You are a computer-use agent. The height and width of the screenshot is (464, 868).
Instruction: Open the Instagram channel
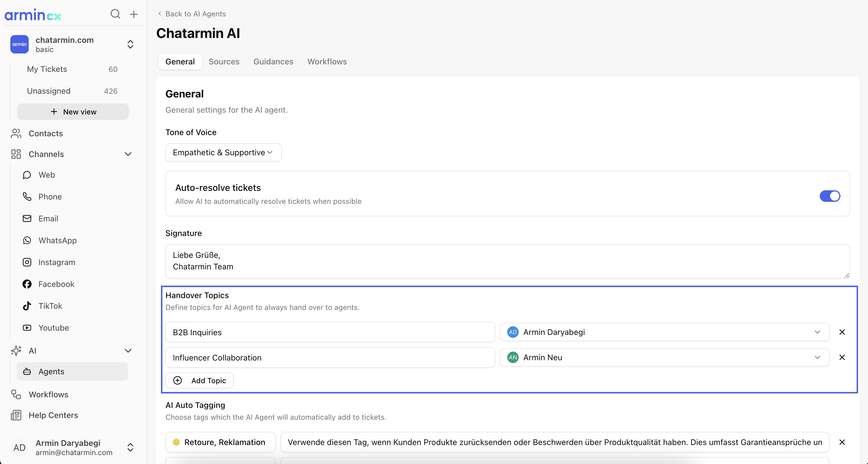coord(57,262)
